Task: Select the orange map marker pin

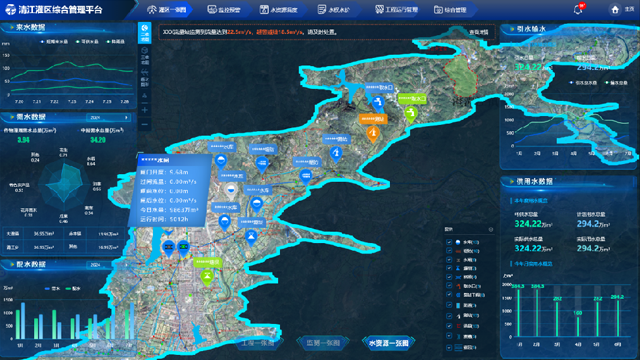Action: coord(372,133)
